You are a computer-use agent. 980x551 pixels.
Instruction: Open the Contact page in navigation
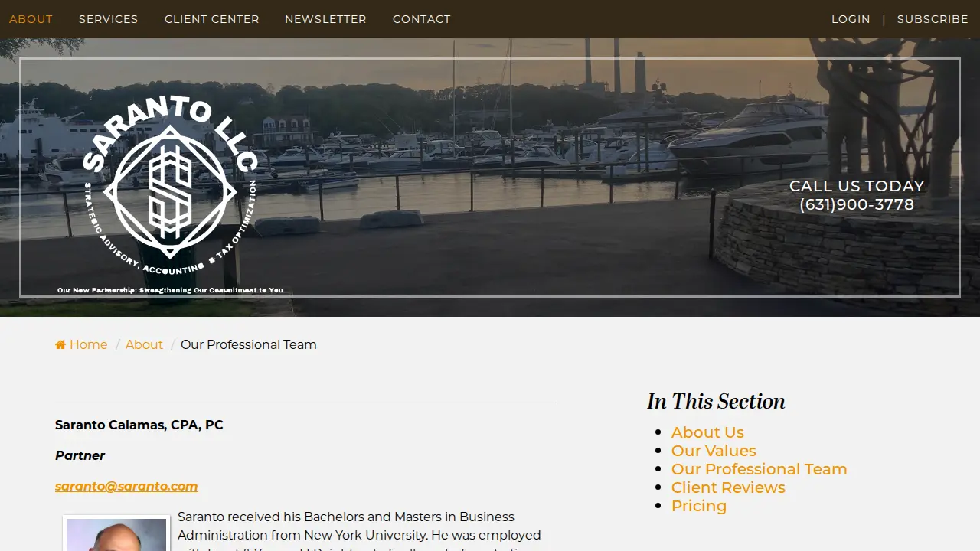click(x=422, y=19)
